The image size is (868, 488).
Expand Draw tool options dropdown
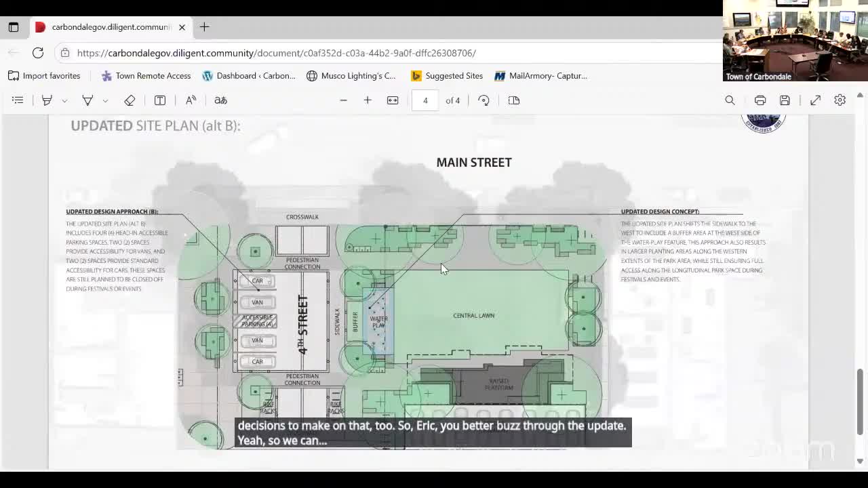point(105,100)
